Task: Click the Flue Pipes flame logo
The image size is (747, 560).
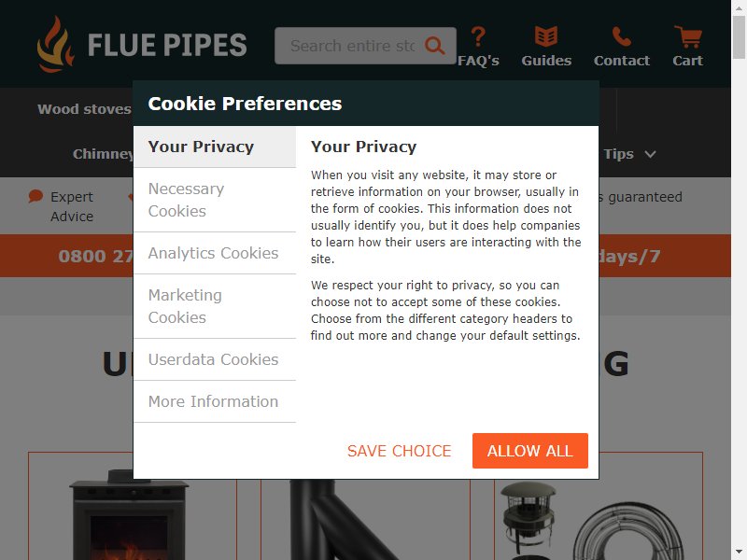Action: coord(56,44)
